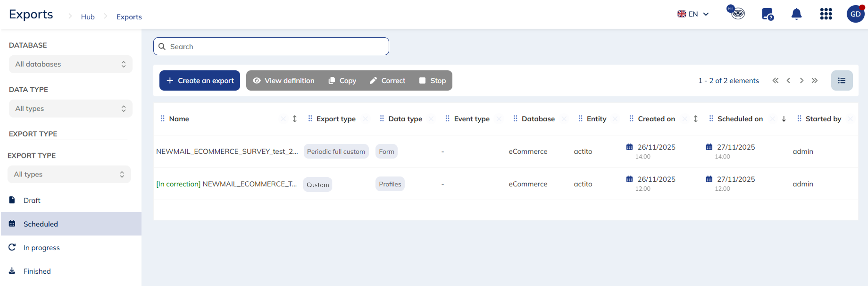868x286 pixels.
Task: Toggle the Scheduled on sort arrow
Action: tap(784, 119)
